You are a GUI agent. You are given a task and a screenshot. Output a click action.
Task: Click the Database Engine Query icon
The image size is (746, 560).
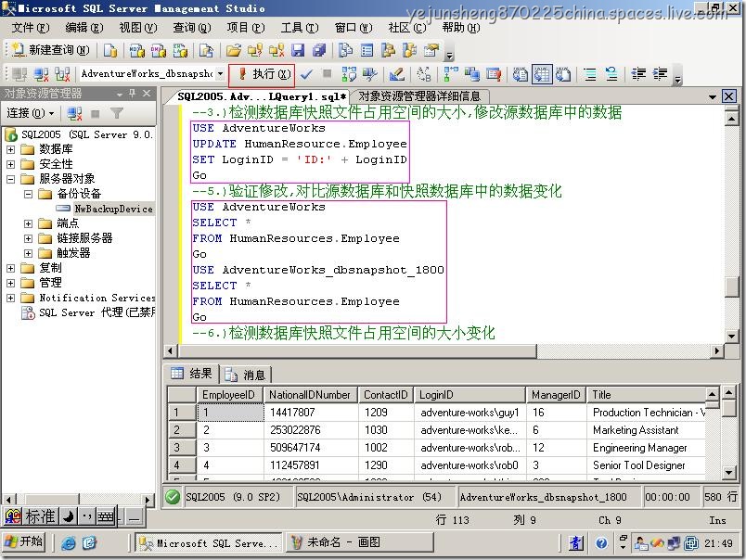(x=110, y=50)
